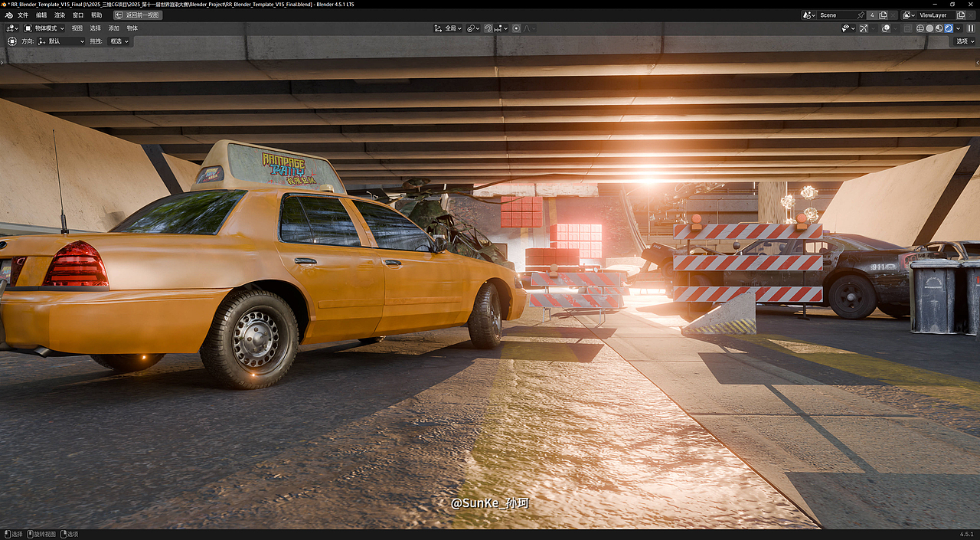This screenshot has width=980, height=540.
Task: Open the 物体模式 mode dropdown
Action: coord(44,28)
